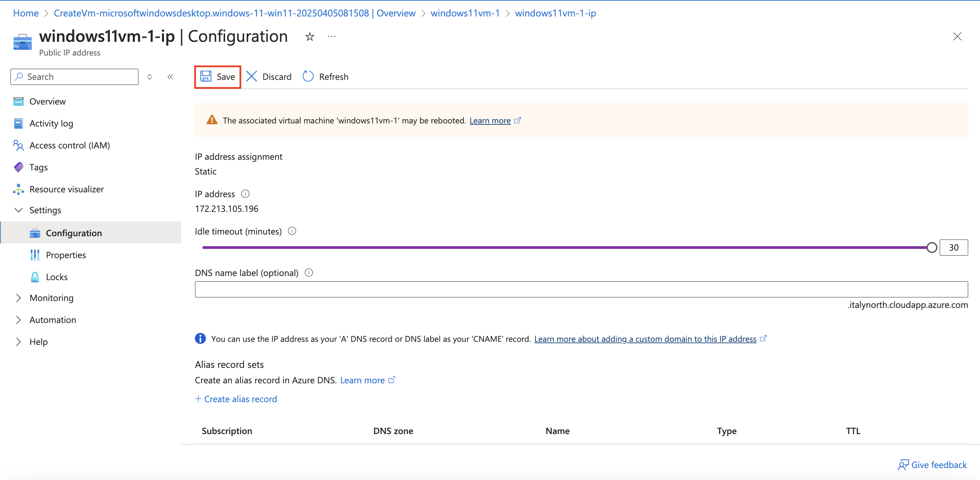This screenshot has width=980, height=480.
Task: Click the Access control (IAM) people icon
Action: pos(18,145)
